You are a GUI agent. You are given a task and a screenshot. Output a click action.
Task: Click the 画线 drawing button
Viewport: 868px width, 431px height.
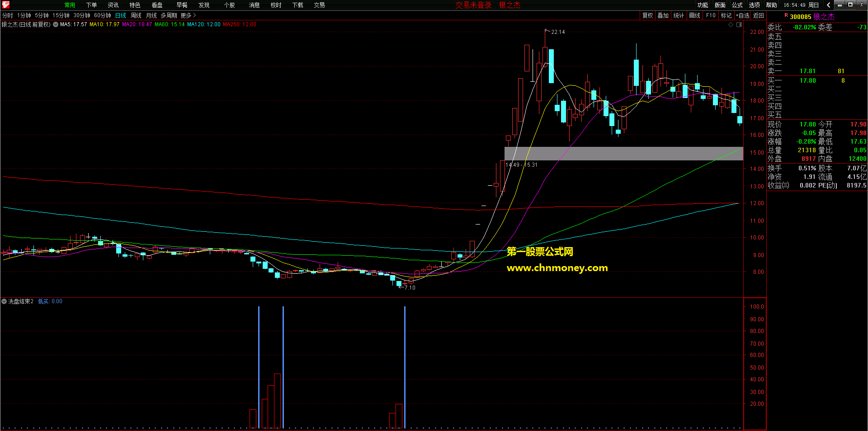coord(694,15)
